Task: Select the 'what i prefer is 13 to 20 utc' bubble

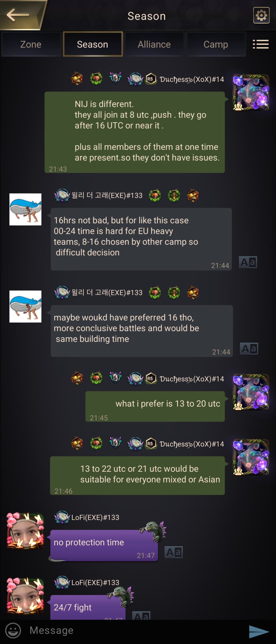Action: pyautogui.click(x=155, y=406)
